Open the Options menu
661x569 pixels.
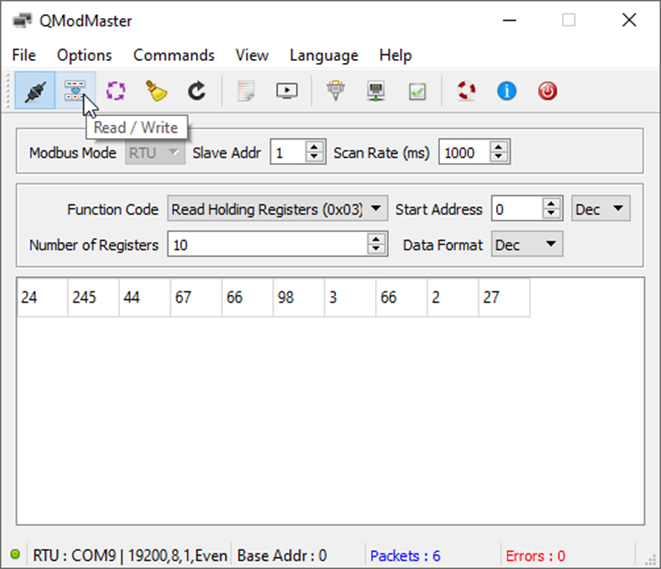tap(84, 55)
